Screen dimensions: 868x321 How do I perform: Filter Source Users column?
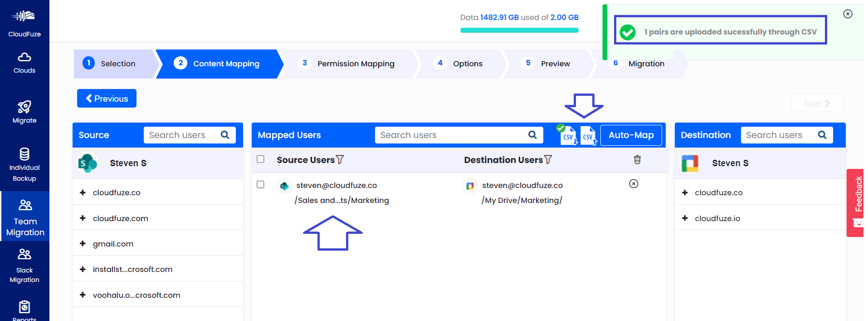[x=340, y=159]
